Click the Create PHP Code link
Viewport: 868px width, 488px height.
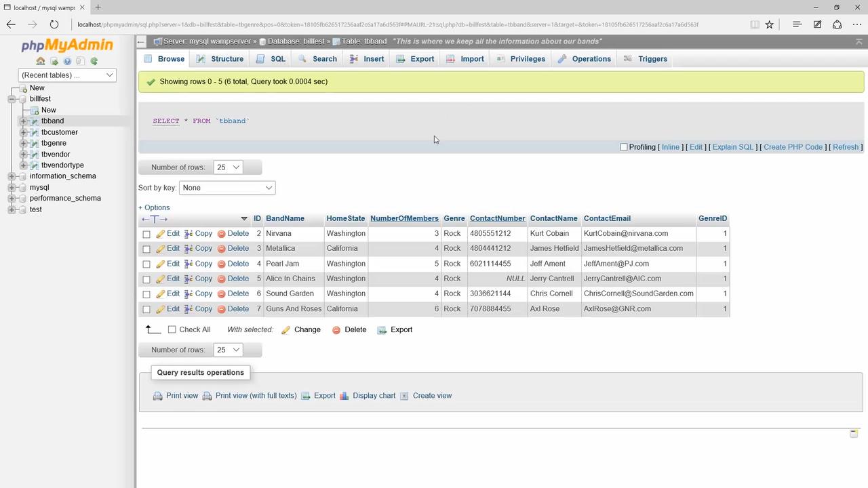tap(793, 147)
